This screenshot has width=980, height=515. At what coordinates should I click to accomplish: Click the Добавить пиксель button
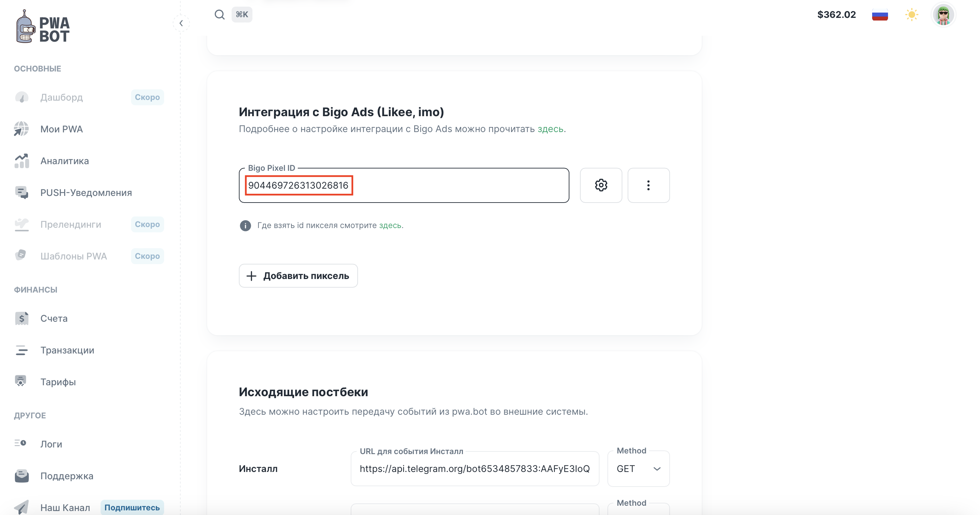(298, 276)
